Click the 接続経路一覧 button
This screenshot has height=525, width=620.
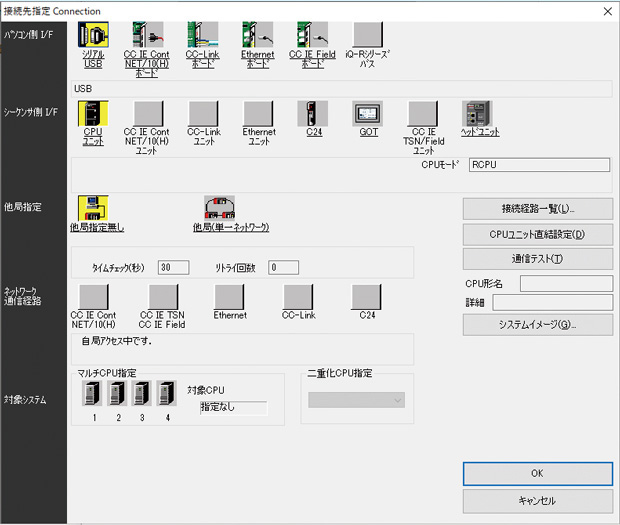coord(537,209)
